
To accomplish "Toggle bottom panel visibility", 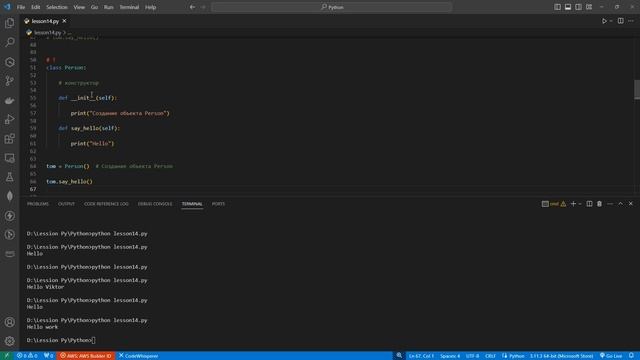I will (568, 7).
